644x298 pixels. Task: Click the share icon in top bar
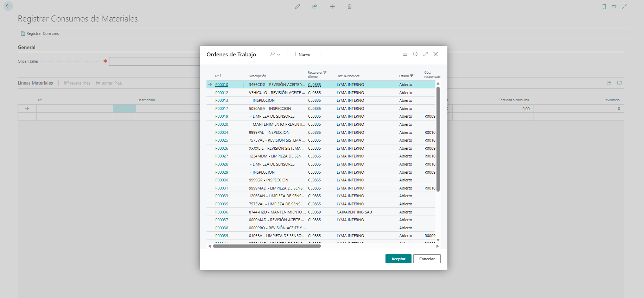(315, 7)
